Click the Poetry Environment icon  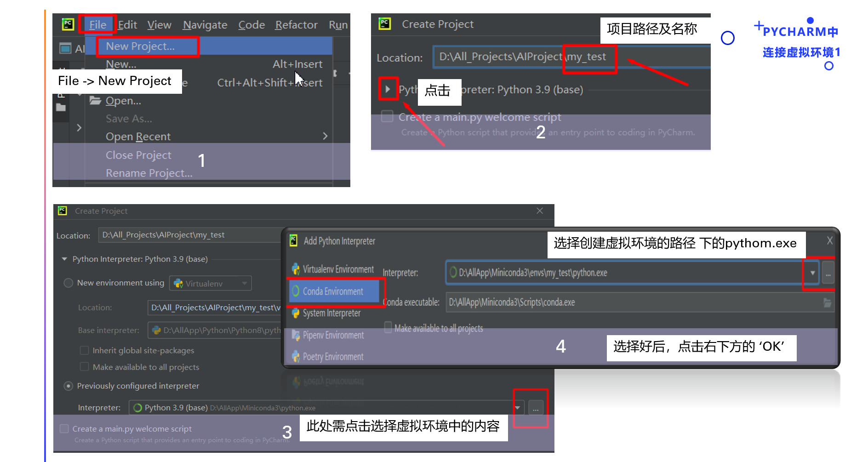coord(296,357)
